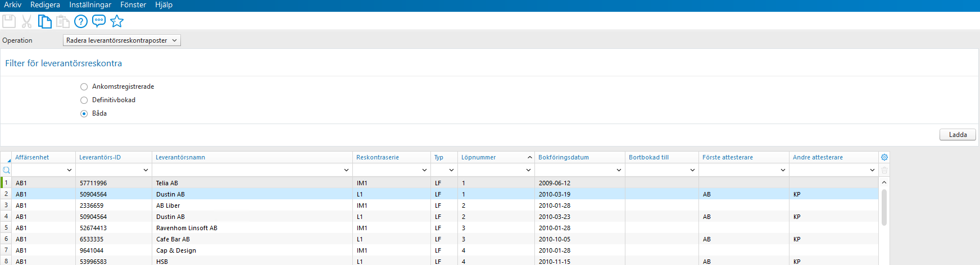
Task: Open the Leverantörsnamn filter dropdown
Action: click(346, 170)
